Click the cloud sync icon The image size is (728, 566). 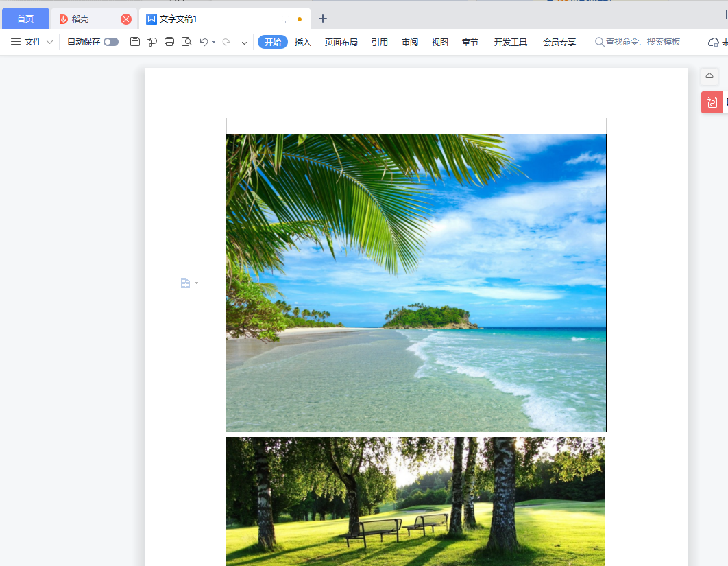tap(713, 43)
